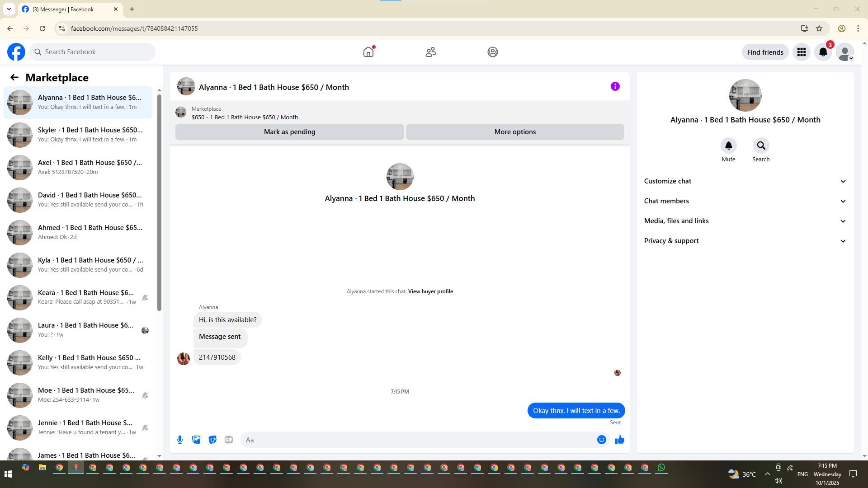Open Kyla conversation in chat list
This screenshot has width=868, height=488.
(x=78, y=265)
